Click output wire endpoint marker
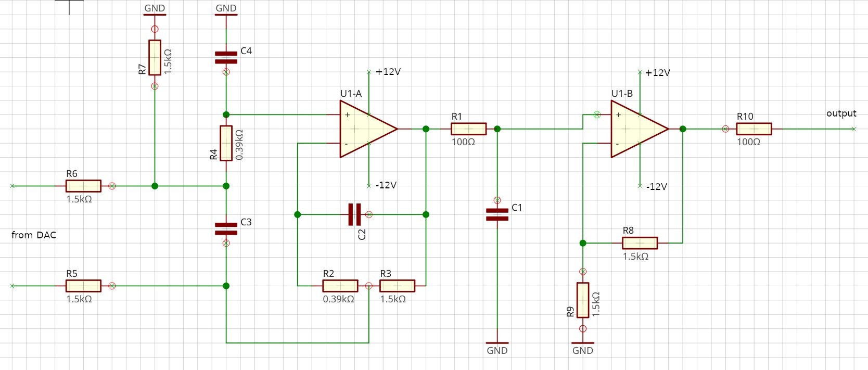 click(854, 129)
